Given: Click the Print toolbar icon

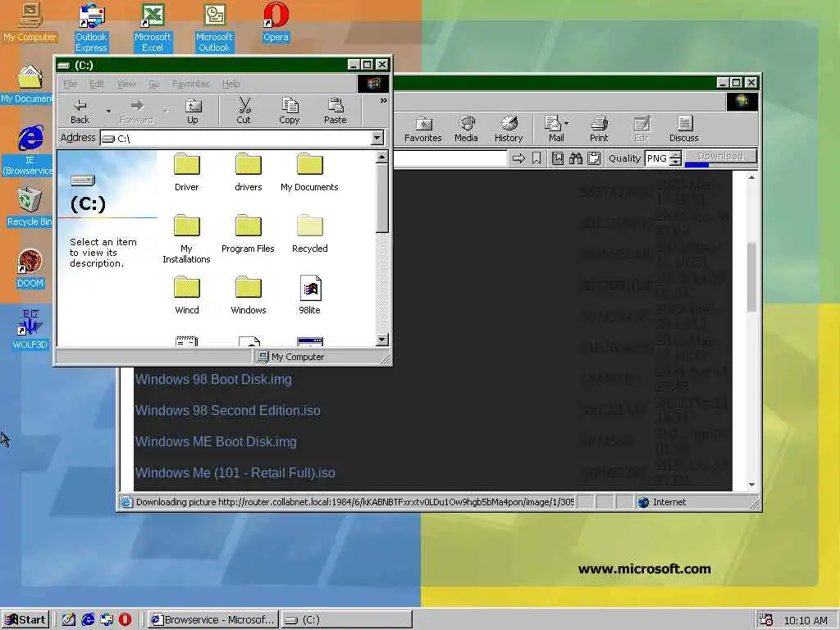Looking at the screenshot, I should [x=599, y=129].
